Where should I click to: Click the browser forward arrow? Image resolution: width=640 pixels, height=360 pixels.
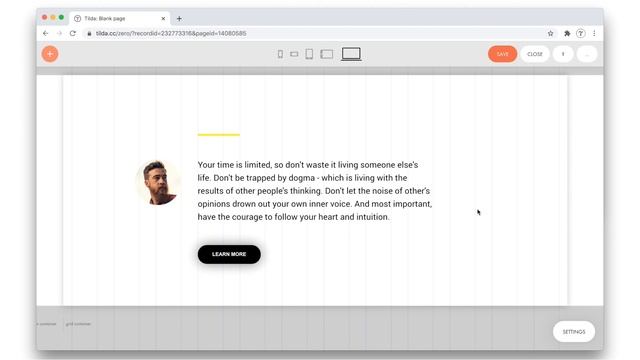click(x=59, y=33)
